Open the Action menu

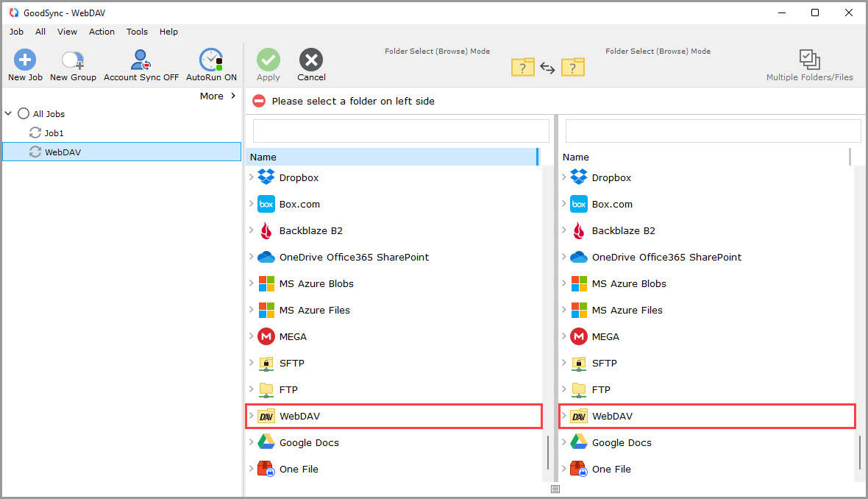[102, 32]
